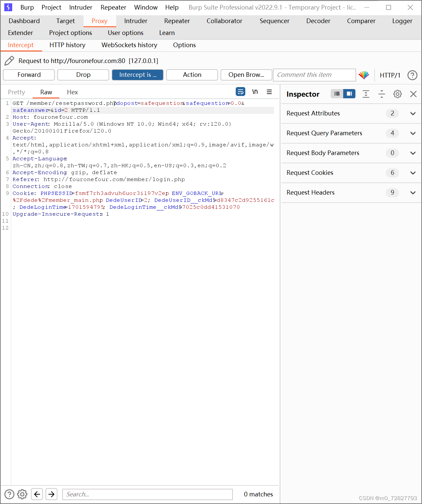The width and height of the screenshot is (422, 504).
Task: Open the Repeater menu in menu bar
Action: (113, 7)
